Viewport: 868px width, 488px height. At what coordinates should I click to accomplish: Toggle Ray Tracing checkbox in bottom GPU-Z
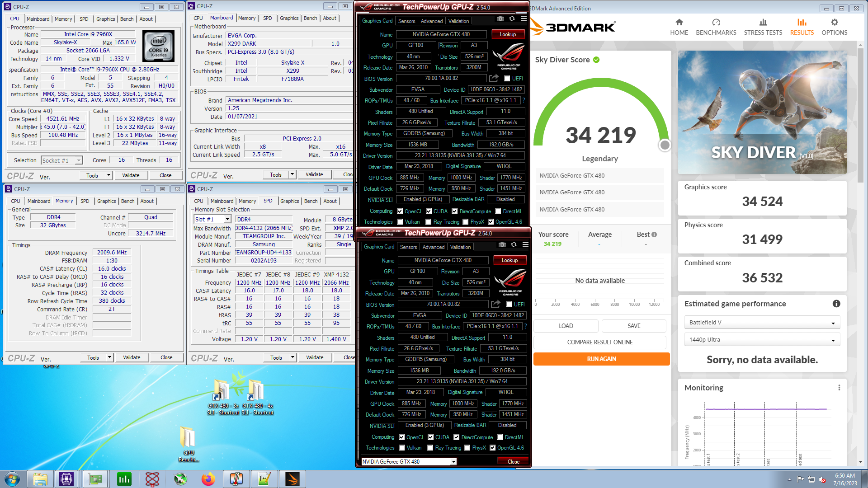[x=430, y=448]
